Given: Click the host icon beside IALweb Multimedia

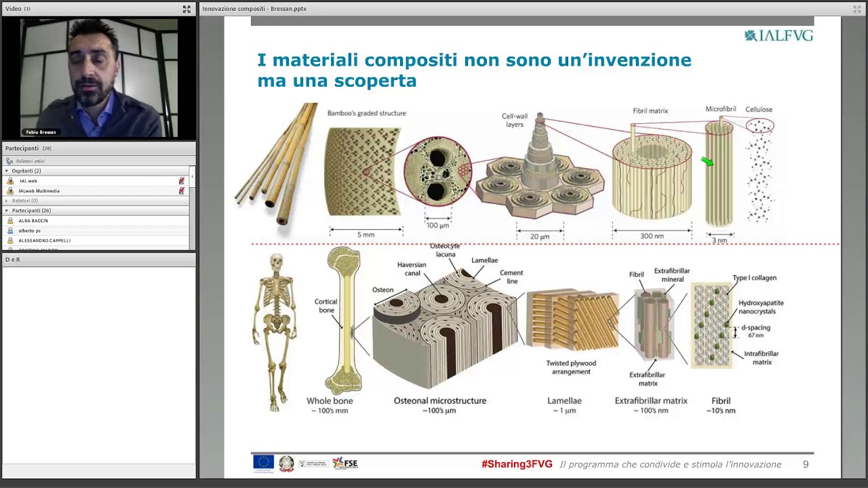Looking at the screenshot, I should 10,191.
